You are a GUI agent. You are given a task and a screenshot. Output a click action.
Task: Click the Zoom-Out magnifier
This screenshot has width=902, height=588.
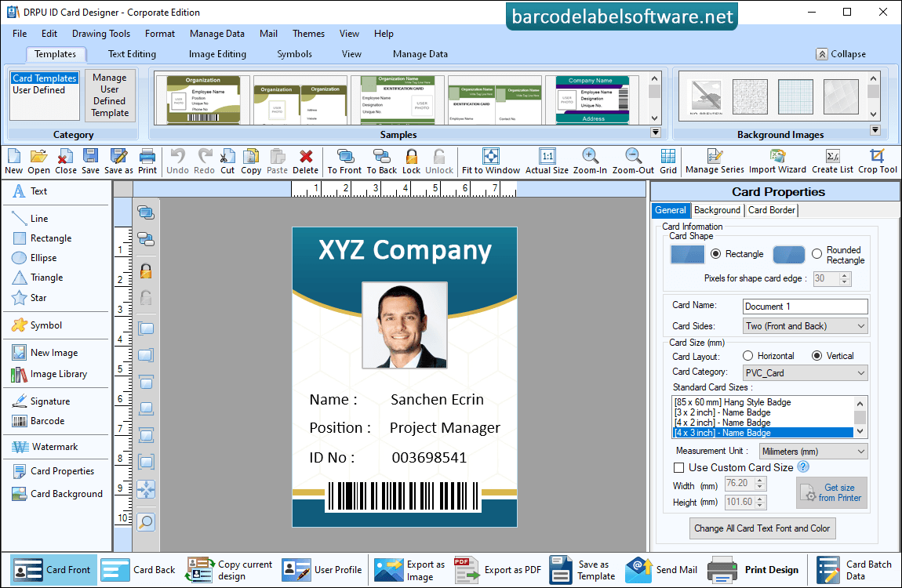[x=633, y=162]
